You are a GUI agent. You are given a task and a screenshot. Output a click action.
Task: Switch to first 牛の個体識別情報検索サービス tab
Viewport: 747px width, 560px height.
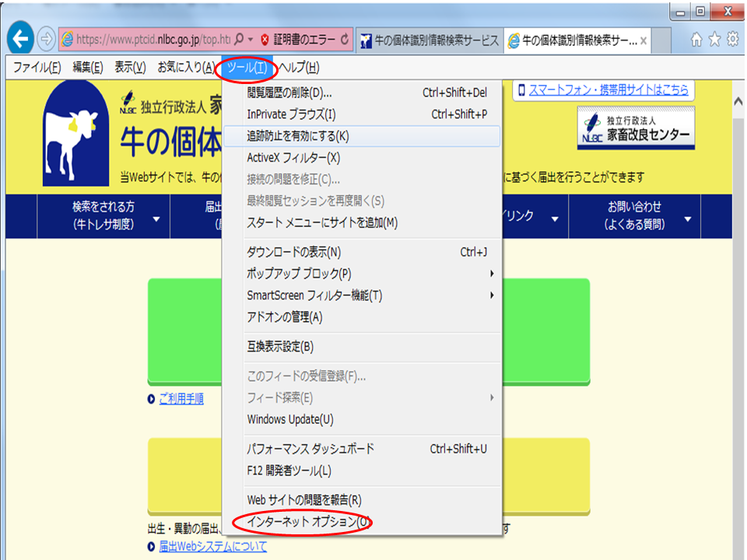pos(430,40)
